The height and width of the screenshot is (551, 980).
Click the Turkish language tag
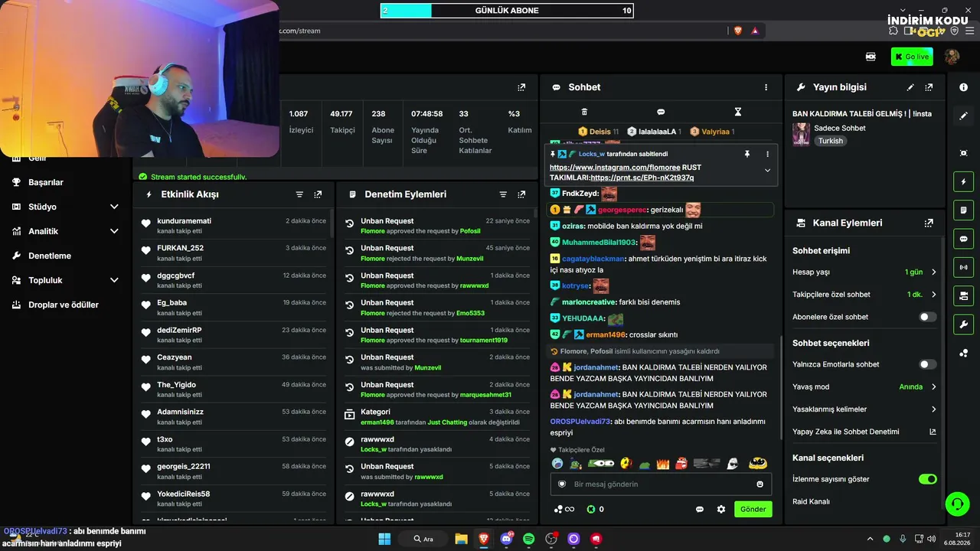point(830,141)
